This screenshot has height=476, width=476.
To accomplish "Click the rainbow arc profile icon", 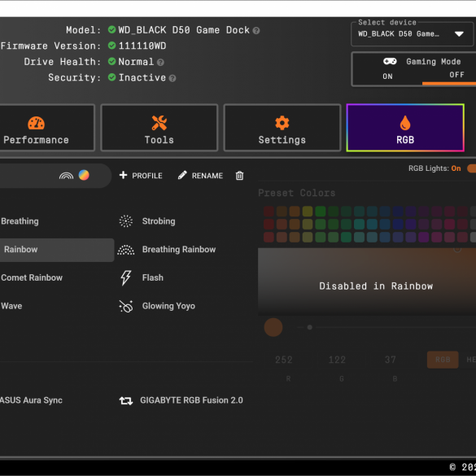I will click(66, 176).
